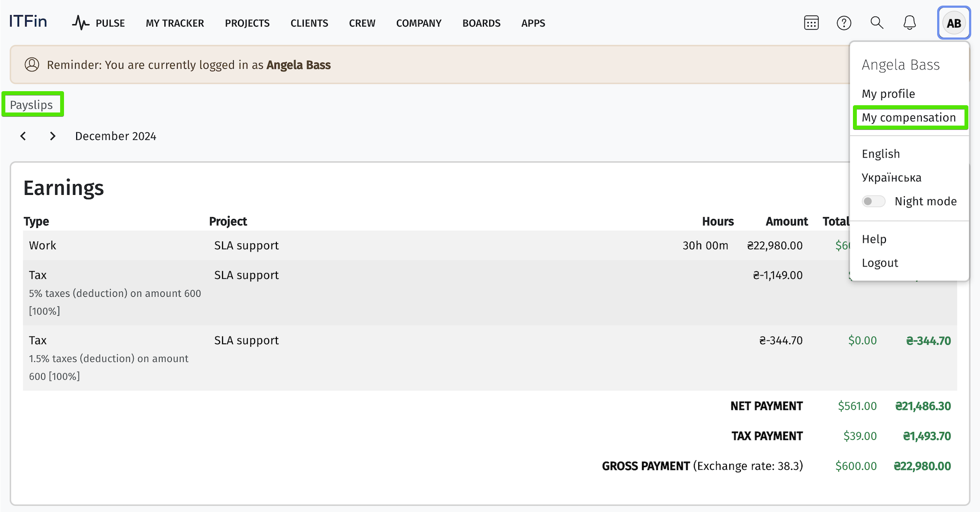Click the ₴-1,149.00 tax amount

pos(777,275)
